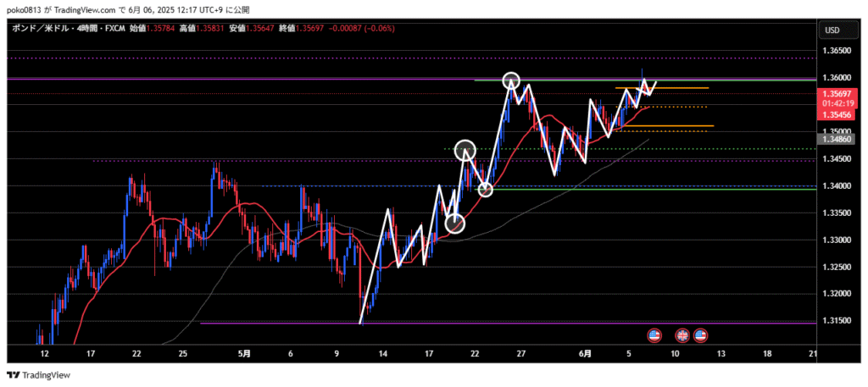Open the UK flag economic event marker
This screenshot has height=387, width=868.
682,335
